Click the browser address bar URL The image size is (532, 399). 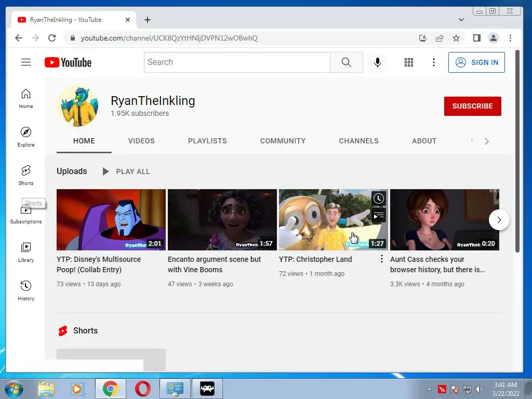click(169, 38)
